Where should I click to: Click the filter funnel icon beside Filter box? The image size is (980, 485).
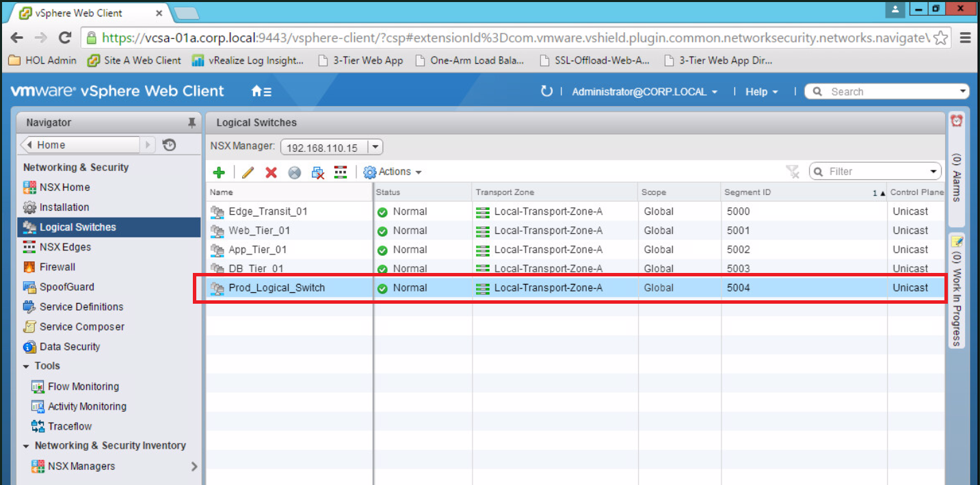(793, 172)
